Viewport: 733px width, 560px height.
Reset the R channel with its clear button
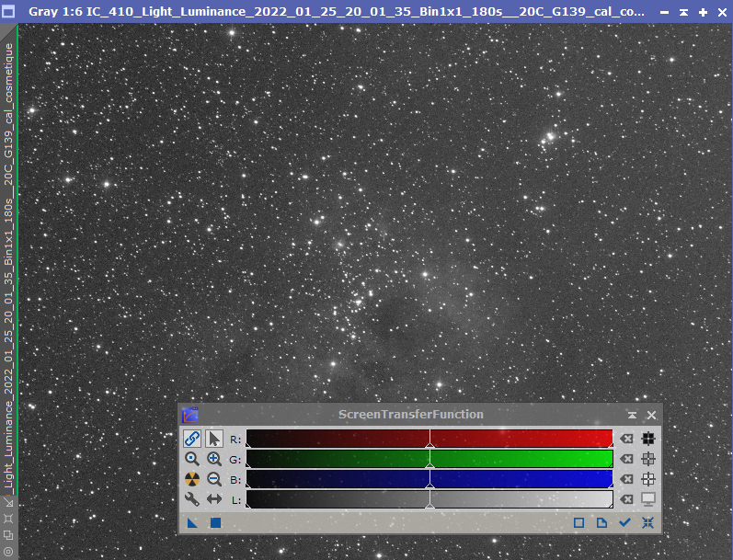pyautogui.click(x=626, y=439)
